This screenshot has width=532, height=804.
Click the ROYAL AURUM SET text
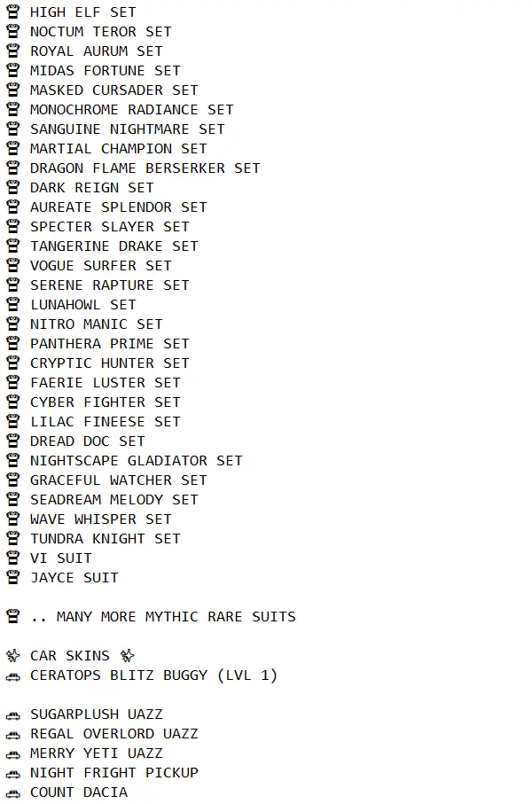[96, 51]
